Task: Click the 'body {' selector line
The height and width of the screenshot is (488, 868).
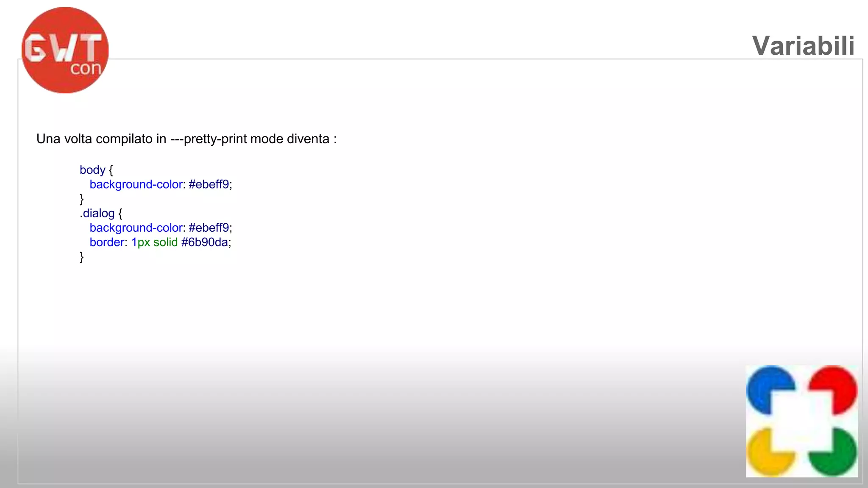Action: pos(96,170)
